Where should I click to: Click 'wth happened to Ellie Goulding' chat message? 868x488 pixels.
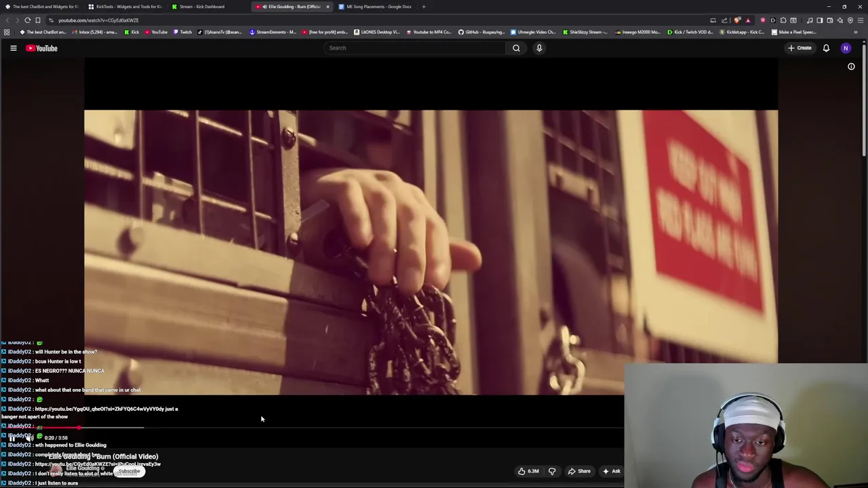[70, 445]
